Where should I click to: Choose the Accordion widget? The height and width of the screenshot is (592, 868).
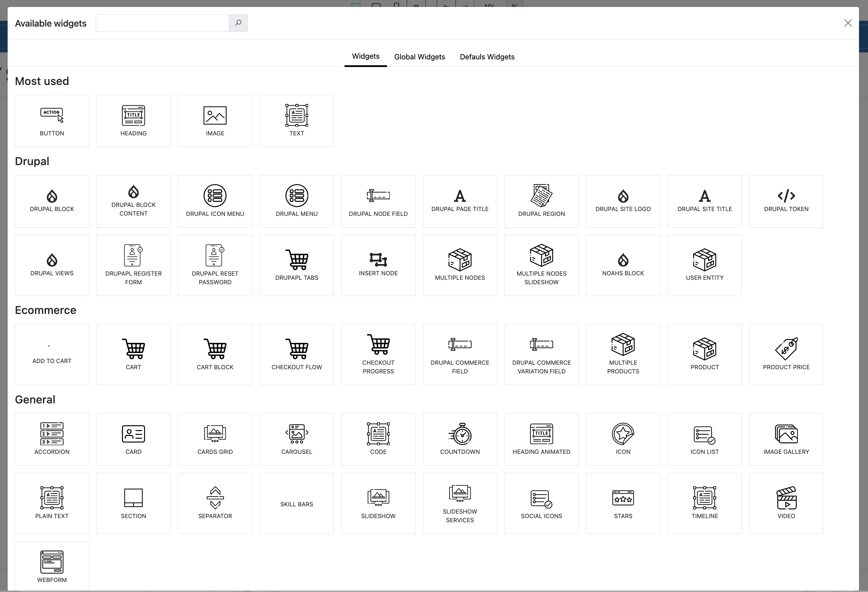52,439
